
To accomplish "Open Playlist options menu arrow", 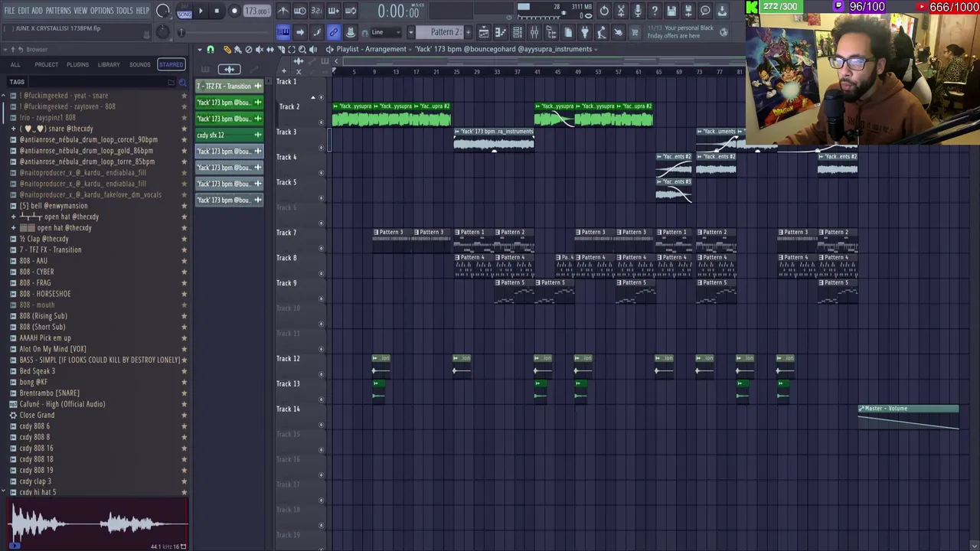I will point(200,50).
